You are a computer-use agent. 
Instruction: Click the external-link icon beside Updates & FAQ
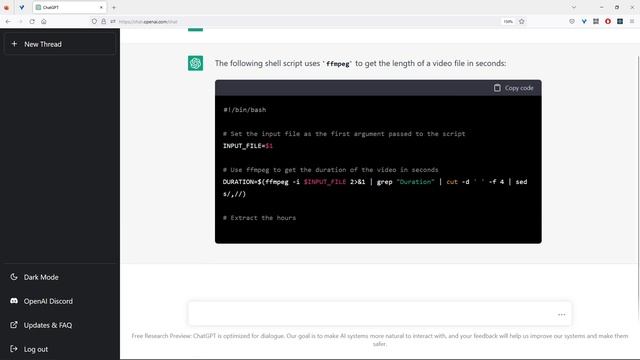click(14, 325)
